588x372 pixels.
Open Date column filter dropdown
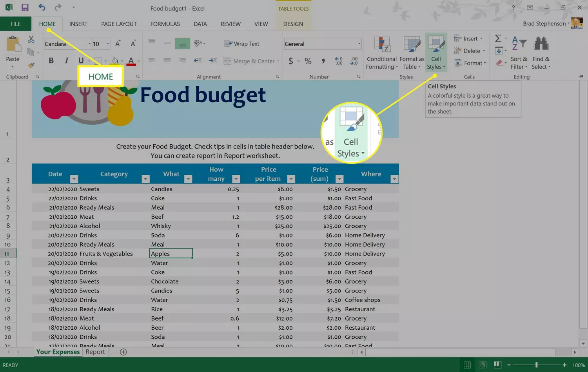(74, 179)
